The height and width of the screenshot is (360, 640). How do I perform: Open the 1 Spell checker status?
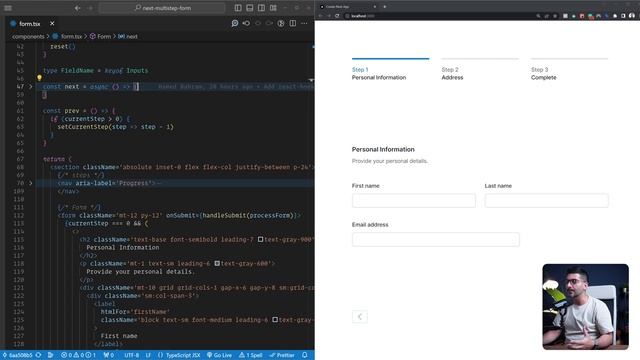[x=251, y=355]
